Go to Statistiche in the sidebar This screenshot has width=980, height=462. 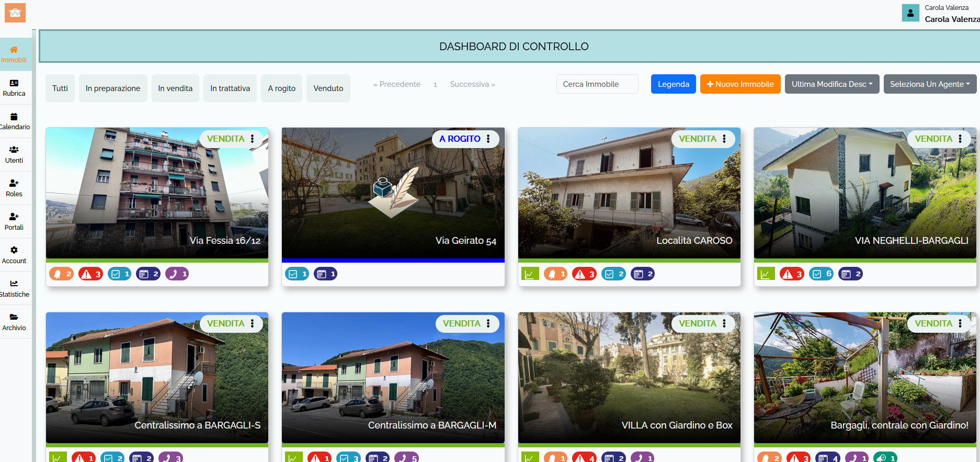(14, 284)
